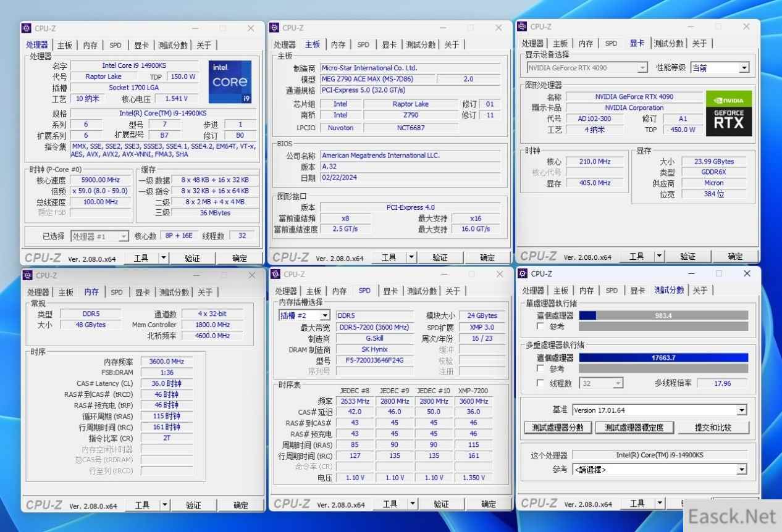Switch to 显卡 tab in memory-info window
782x532 pixels.
(x=143, y=293)
